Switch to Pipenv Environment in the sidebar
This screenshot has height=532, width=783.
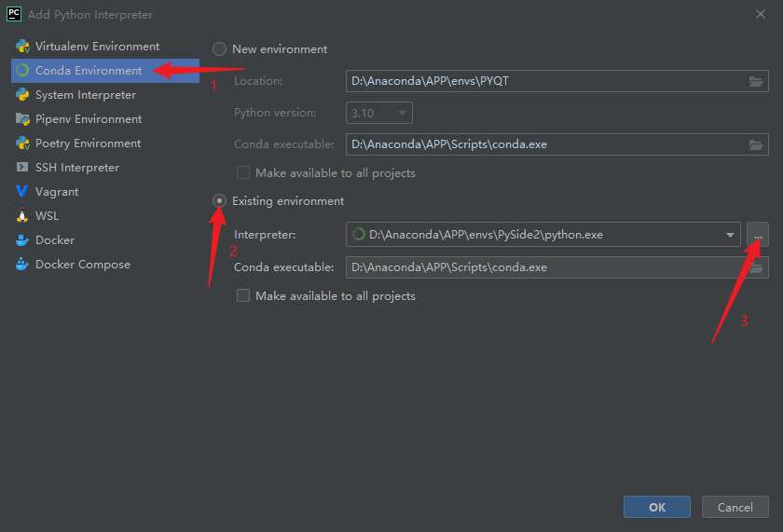[104, 118]
